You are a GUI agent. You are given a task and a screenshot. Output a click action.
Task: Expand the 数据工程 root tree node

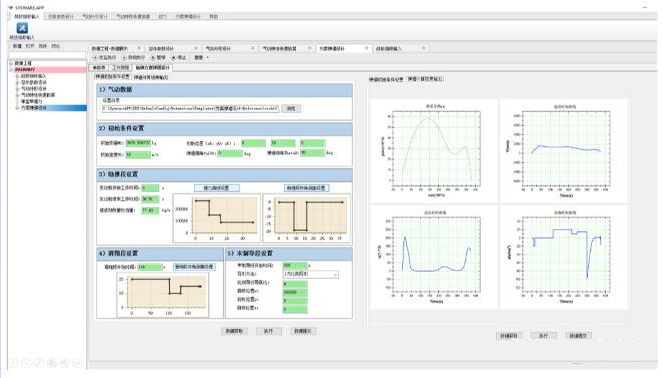pos(11,63)
